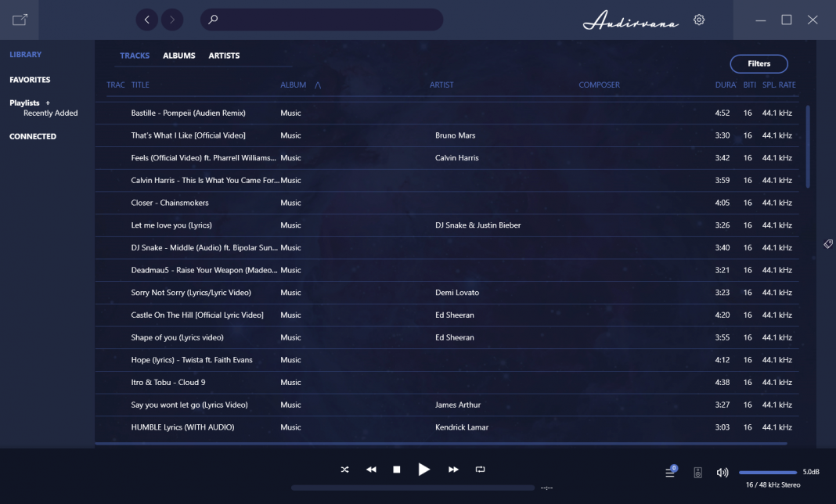Viewport: 836px width, 504px height.
Task: Click artist DJ Snake & Justin Bieber
Action: point(477,225)
